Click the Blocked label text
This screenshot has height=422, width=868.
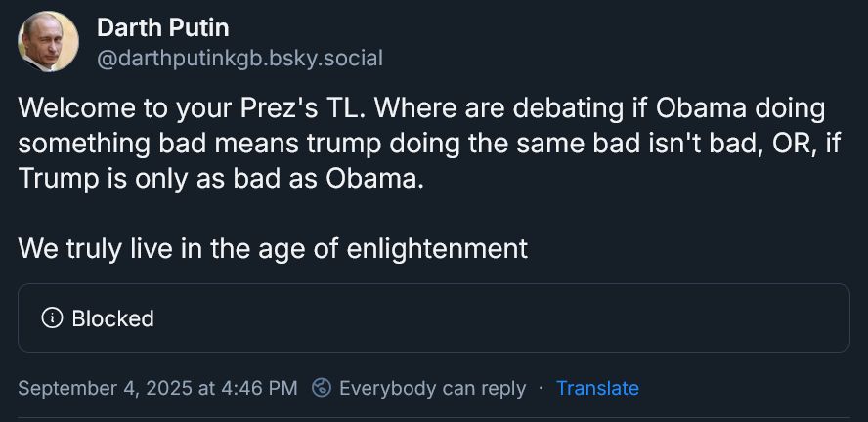[112, 318]
